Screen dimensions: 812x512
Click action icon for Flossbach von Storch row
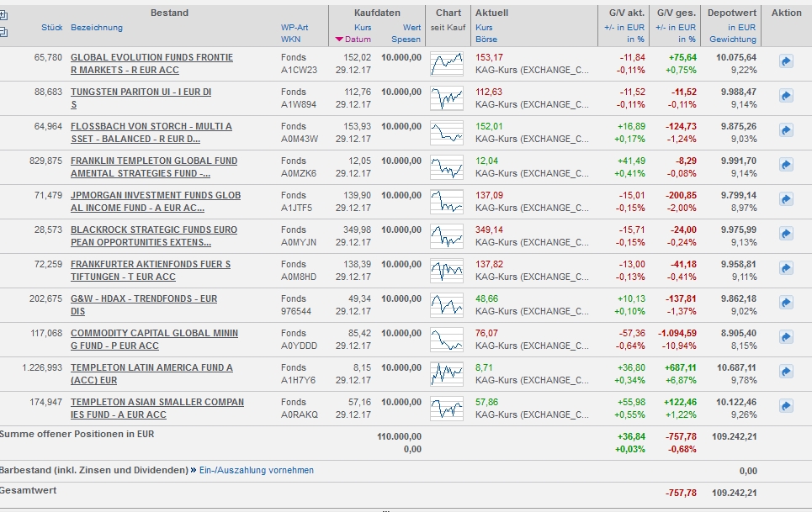[x=786, y=130]
